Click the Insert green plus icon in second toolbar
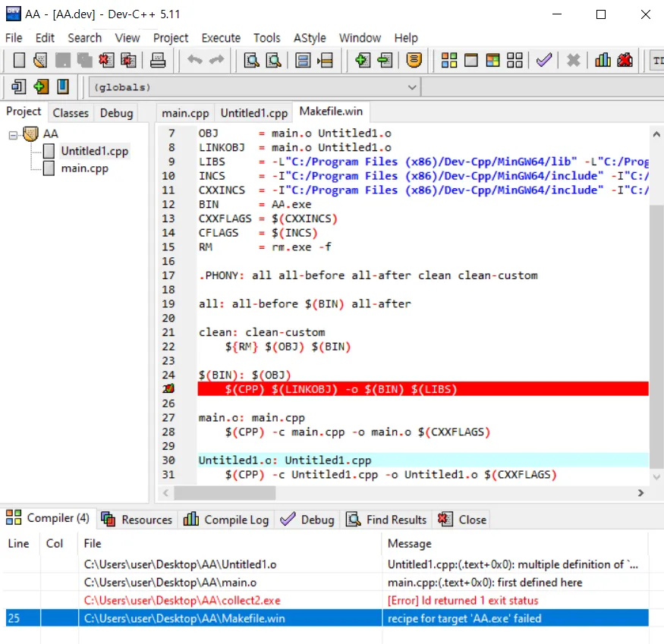This screenshot has height=644, width=664. tap(41, 86)
